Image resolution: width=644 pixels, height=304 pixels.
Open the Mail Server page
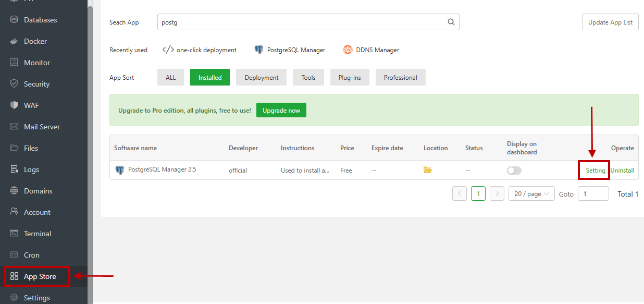42,127
